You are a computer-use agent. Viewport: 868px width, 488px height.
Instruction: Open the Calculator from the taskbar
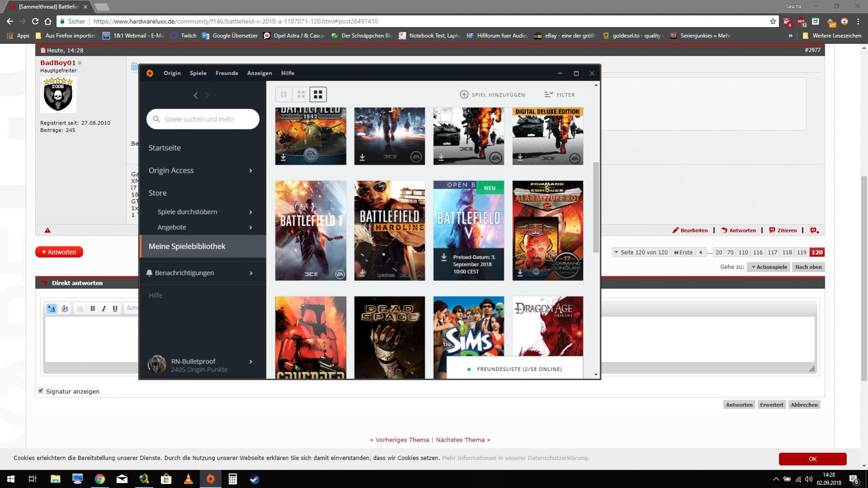click(x=232, y=479)
